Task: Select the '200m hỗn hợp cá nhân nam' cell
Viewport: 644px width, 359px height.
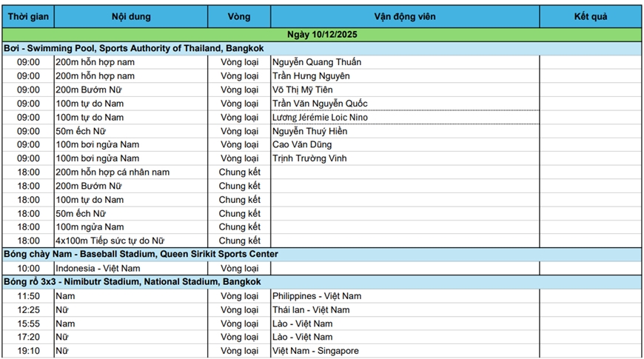Action: click(x=113, y=172)
